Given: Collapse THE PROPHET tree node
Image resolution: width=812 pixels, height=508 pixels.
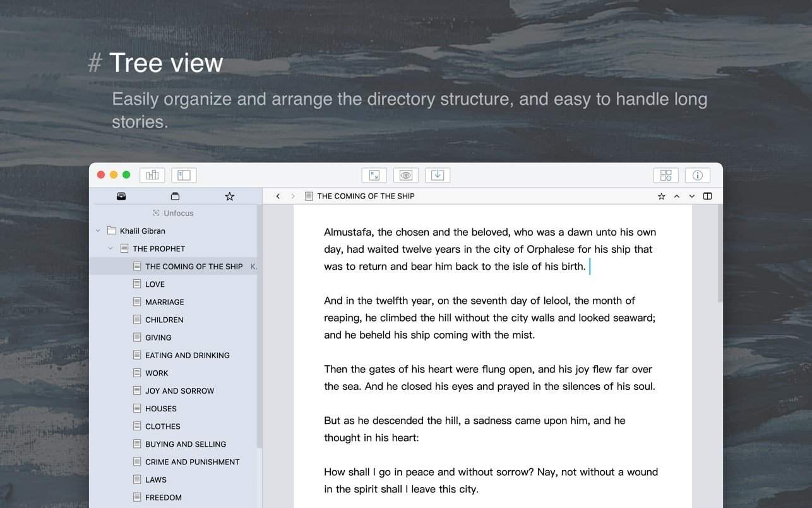Looking at the screenshot, I should coord(110,248).
